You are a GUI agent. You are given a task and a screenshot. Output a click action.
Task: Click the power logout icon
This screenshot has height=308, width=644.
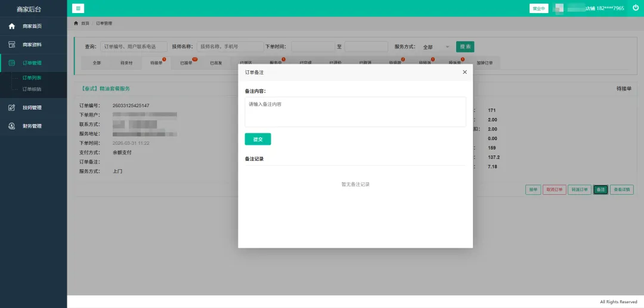pos(635,8)
